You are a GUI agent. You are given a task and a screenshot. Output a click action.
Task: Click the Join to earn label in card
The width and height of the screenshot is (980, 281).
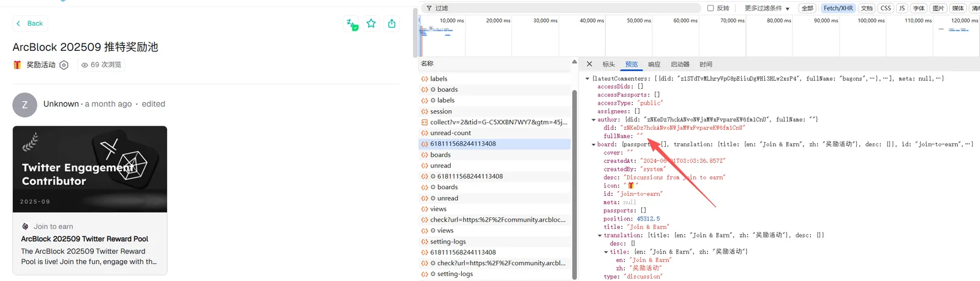coord(53,227)
